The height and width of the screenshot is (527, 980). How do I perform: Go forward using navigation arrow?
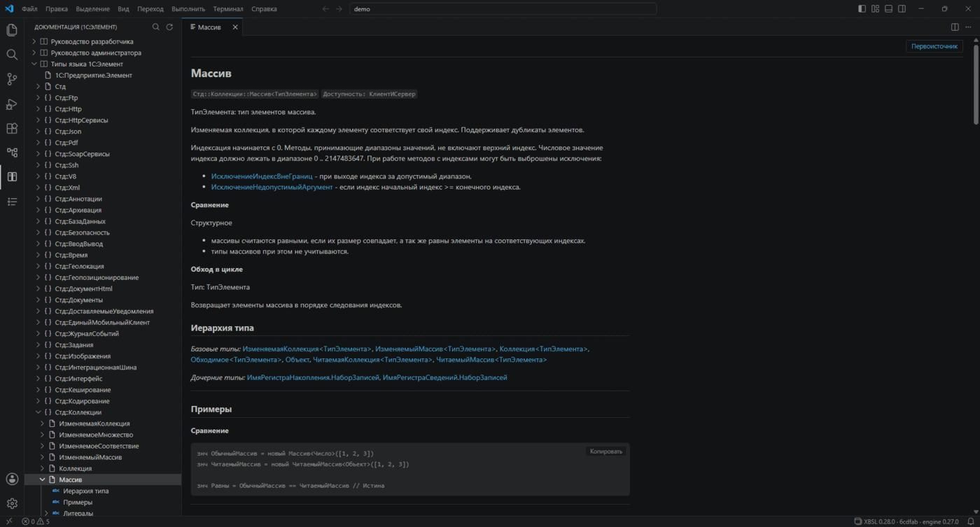(339, 9)
